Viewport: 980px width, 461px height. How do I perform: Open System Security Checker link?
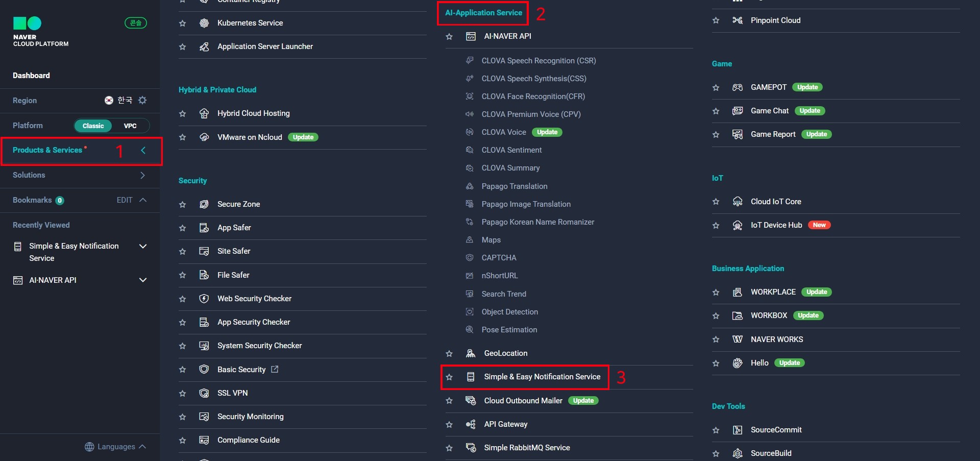point(259,346)
